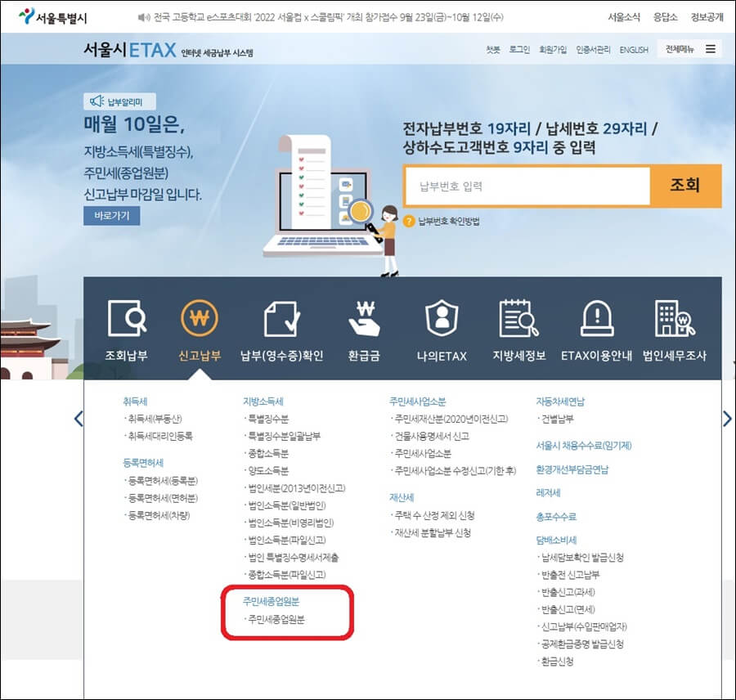Open 납부(영수증)확인 document icon
The image size is (736, 700).
click(282, 318)
